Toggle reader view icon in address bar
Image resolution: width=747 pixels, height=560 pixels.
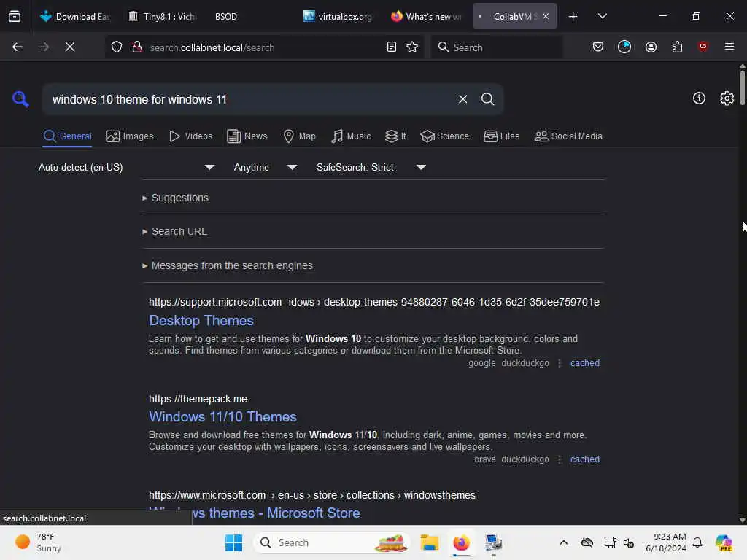392,47
